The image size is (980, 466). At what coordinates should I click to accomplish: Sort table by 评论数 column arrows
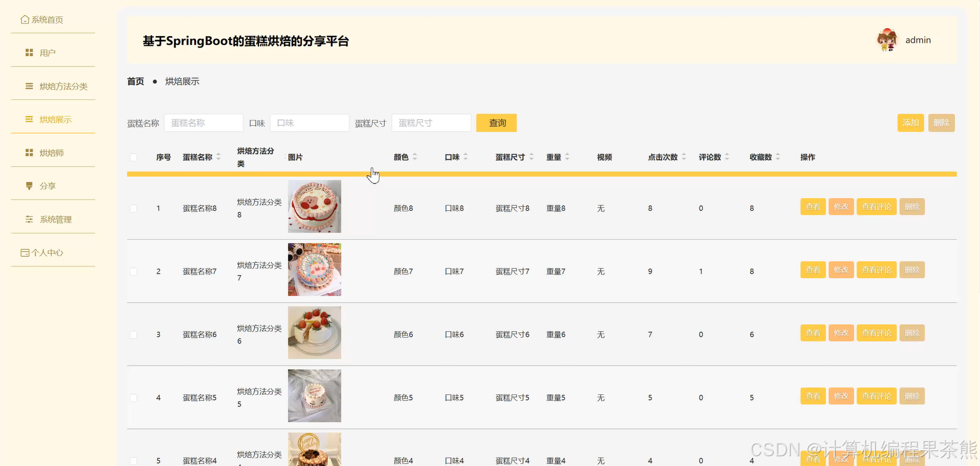coord(727,157)
